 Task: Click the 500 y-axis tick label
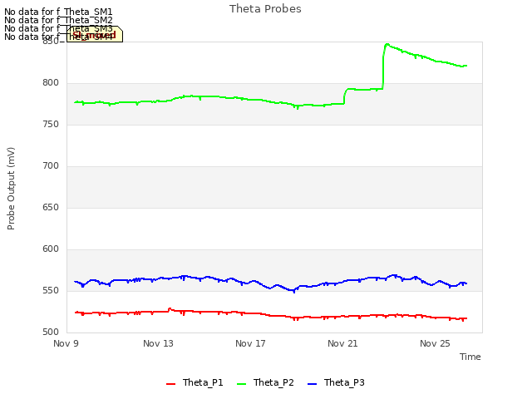51,332
